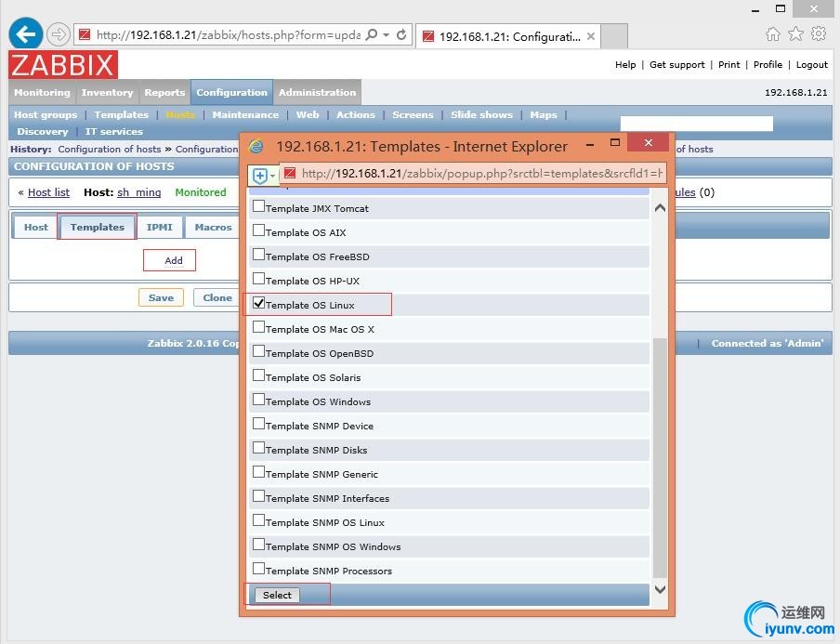The height and width of the screenshot is (644, 840).
Task: Switch to the Templates tab in host form
Action: point(97,227)
